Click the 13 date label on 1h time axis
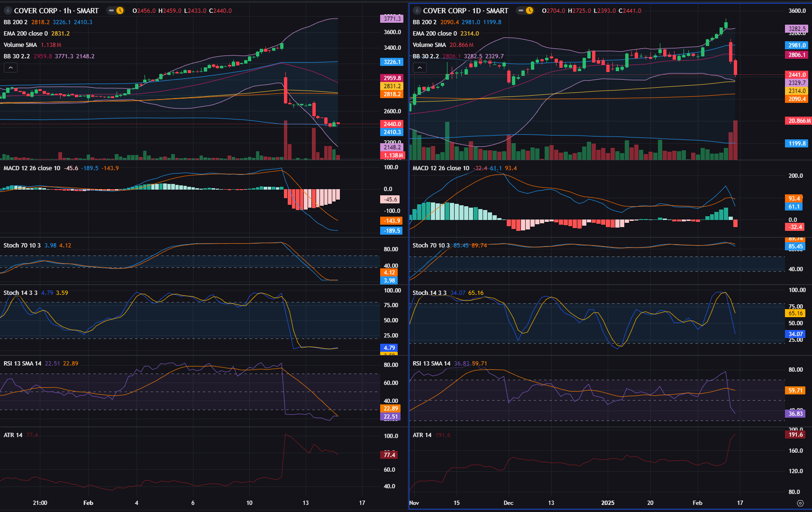The image size is (812, 512). pos(306,503)
